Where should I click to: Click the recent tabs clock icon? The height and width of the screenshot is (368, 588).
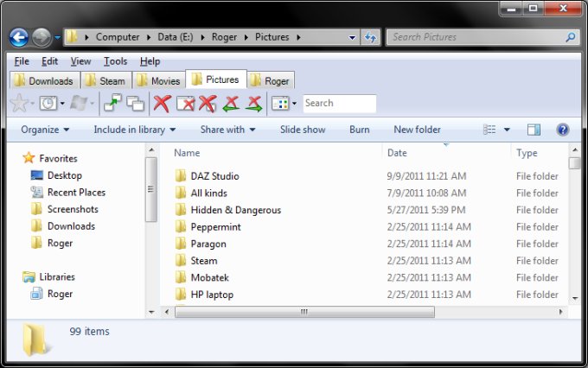48,104
